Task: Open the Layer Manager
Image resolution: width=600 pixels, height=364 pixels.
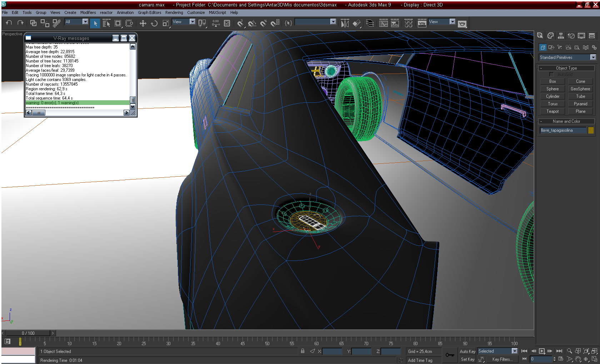Action: [370, 24]
